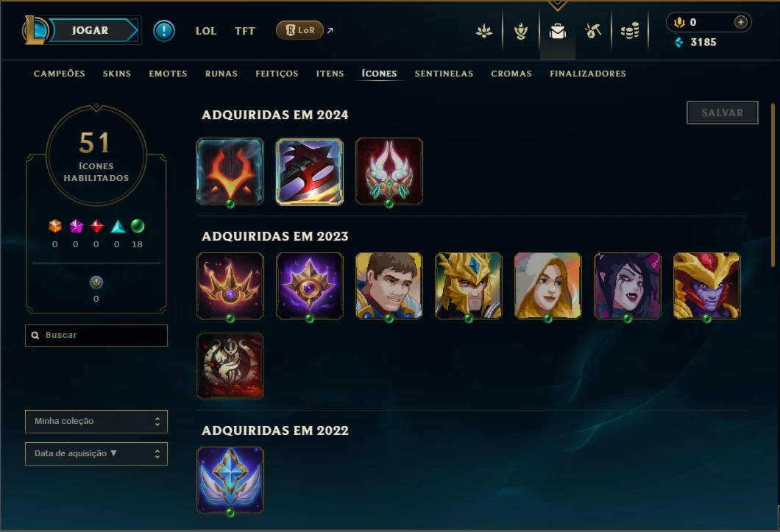Open the Clash crest icon in top bar
This screenshot has height=532, width=780.
[x=484, y=32]
